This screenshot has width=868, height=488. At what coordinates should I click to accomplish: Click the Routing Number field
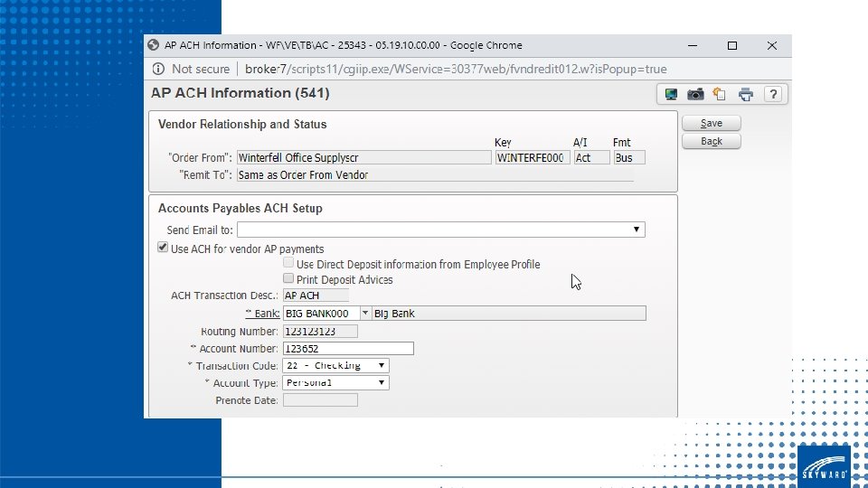320,331
